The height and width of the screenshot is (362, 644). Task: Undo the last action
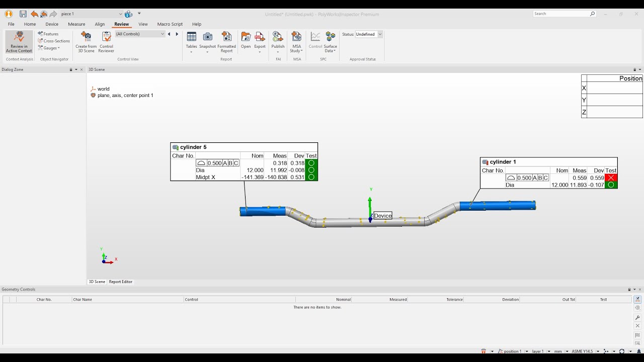click(34, 14)
